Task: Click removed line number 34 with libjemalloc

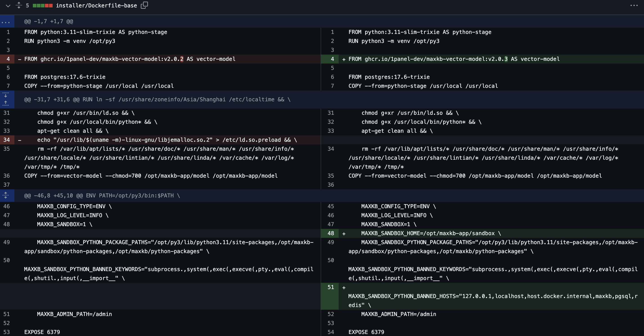Action: 7,140
